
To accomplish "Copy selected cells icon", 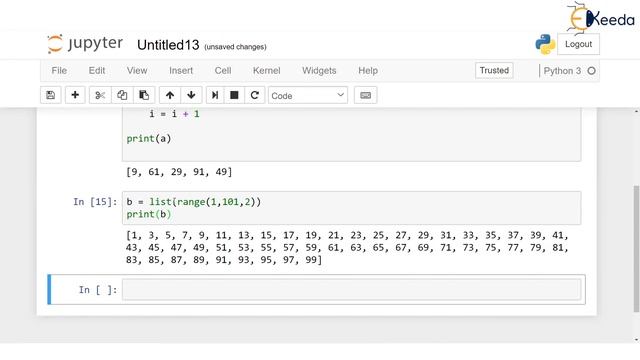I will tap(122, 95).
